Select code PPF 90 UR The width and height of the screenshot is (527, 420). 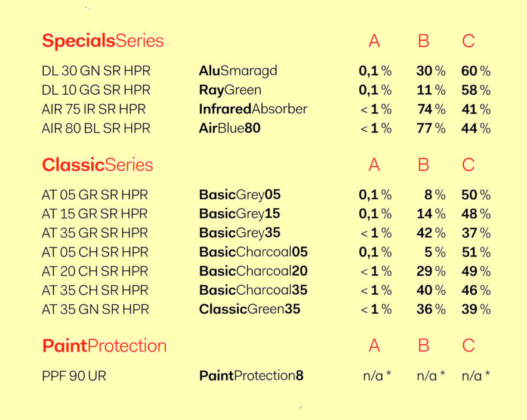pos(74,376)
